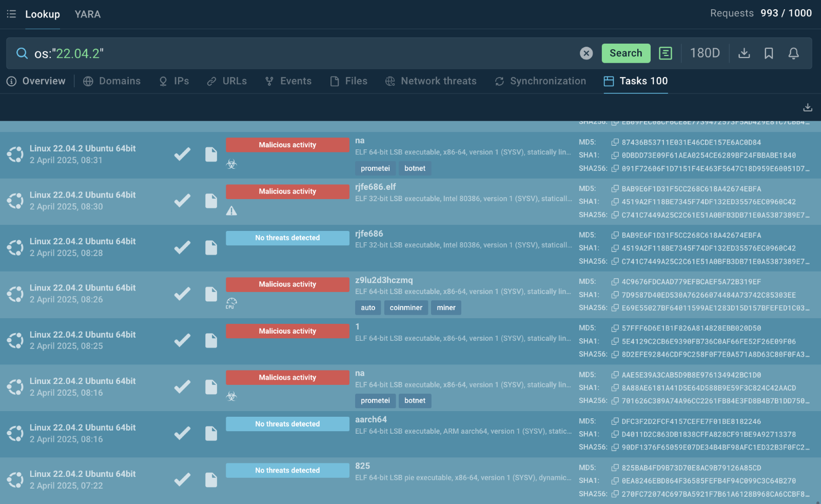Click the CPU miner icon on z9lu2d3hczmq
This screenshot has width=821, height=504.
(x=231, y=303)
